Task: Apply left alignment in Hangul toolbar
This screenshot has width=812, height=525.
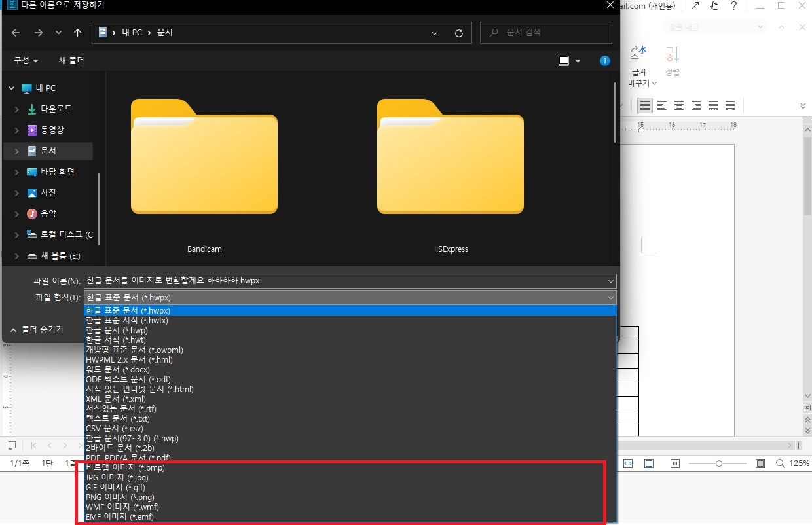Action: click(x=662, y=105)
